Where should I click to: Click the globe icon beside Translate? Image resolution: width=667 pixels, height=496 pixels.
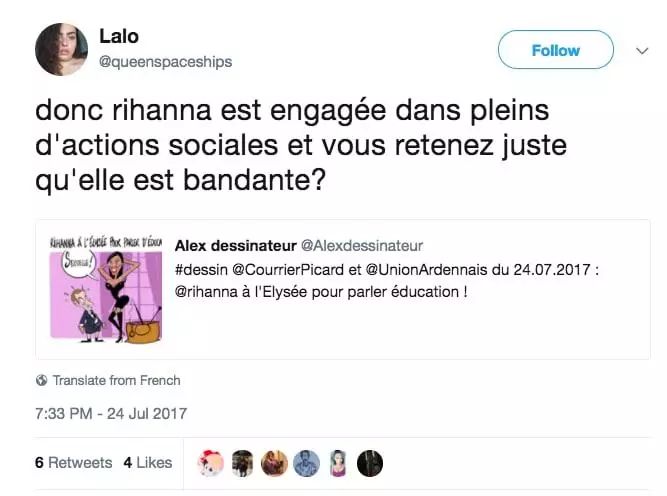[x=42, y=380]
